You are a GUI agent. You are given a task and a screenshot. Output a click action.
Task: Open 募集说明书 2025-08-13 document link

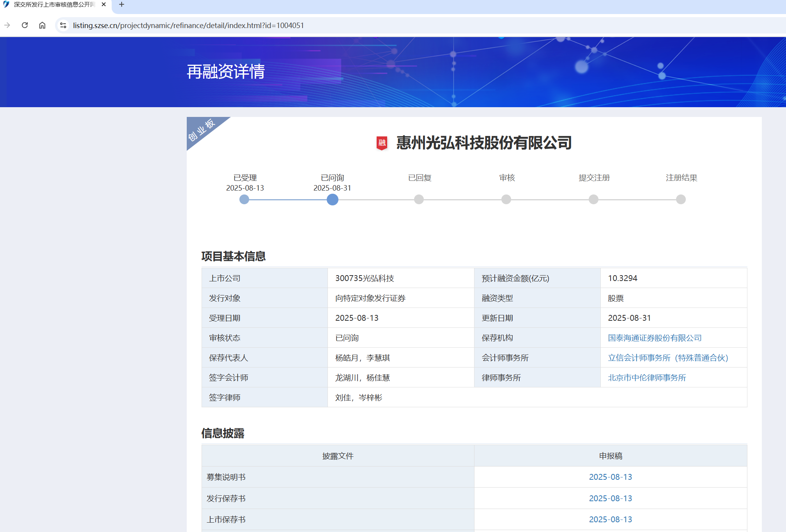click(610, 477)
